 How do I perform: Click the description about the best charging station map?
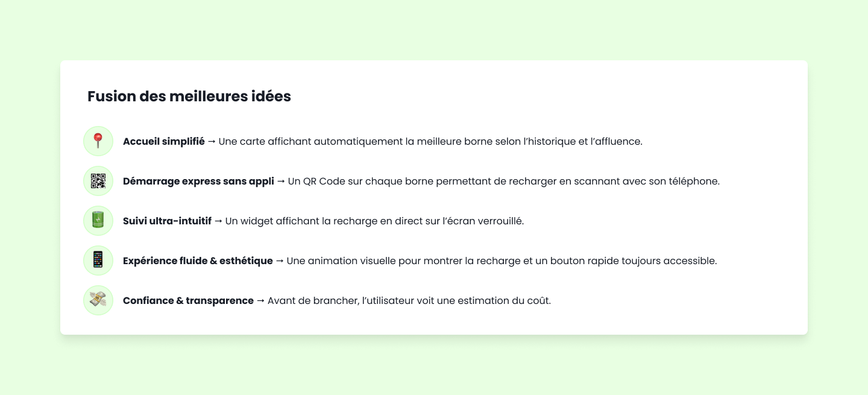(430, 142)
